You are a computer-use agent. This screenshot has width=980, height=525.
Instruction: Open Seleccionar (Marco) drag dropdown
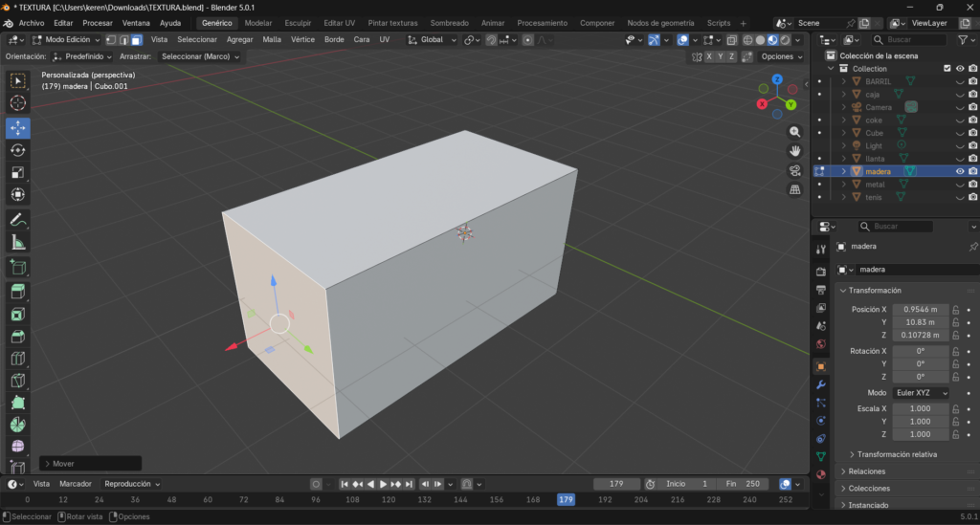point(199,56)
